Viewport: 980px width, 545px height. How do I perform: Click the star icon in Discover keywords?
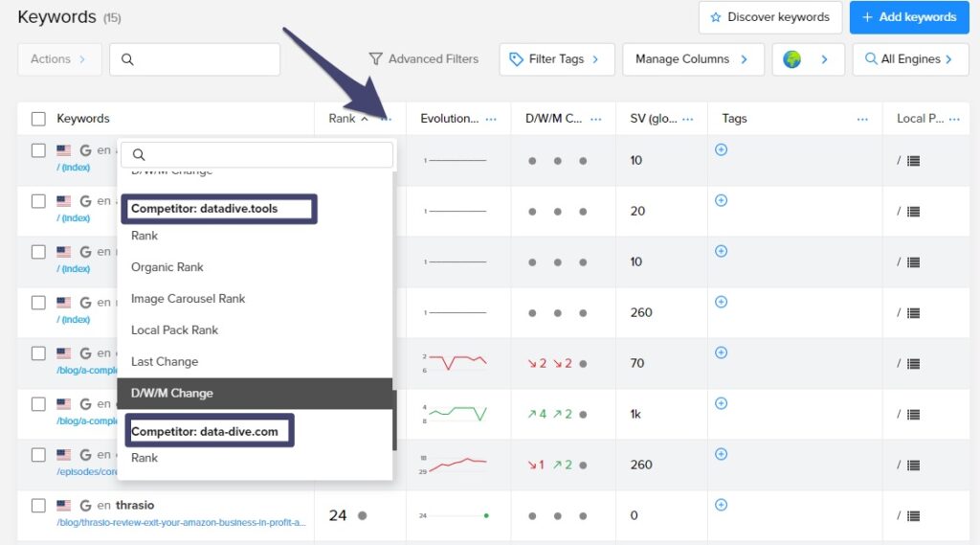(x=716, y=17)
